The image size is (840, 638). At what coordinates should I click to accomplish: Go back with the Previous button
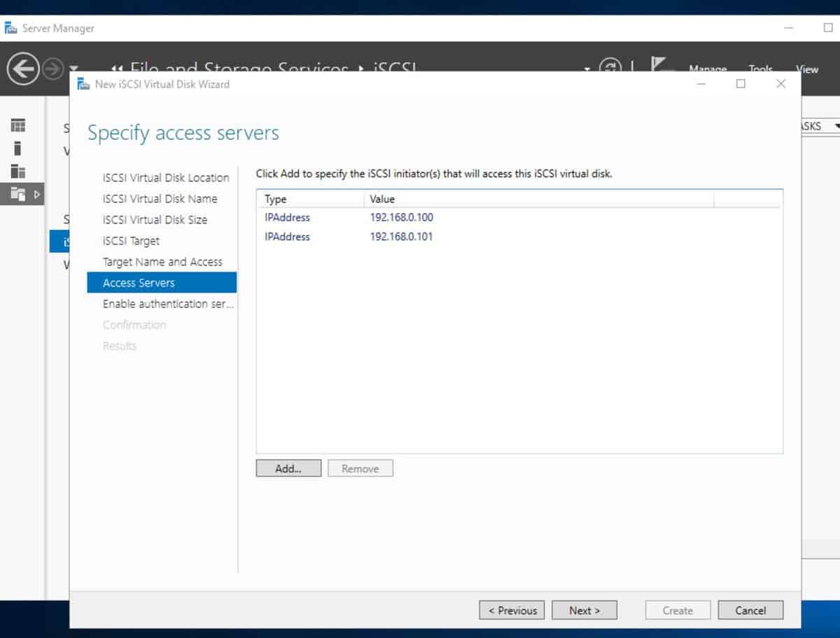512,609
